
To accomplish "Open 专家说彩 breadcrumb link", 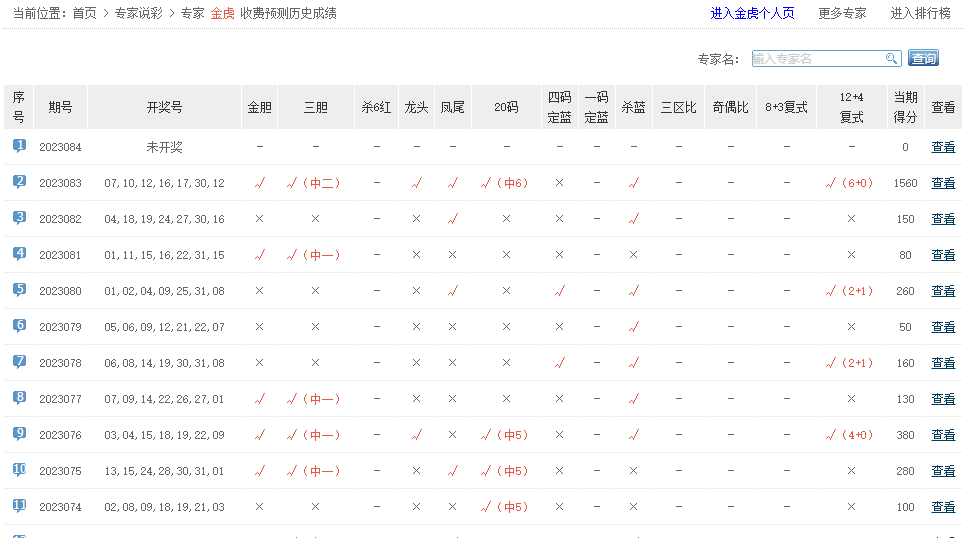I will (x=140, y=13).
